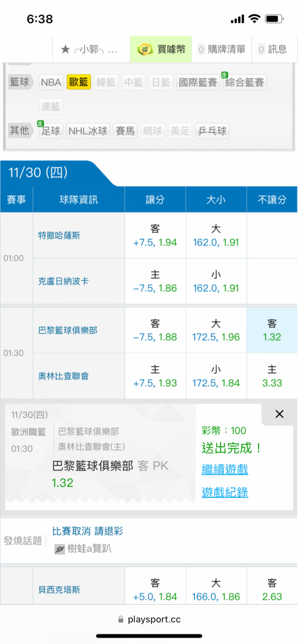Open 遊戲紀錄 link
298x644 pixels.
point(225,492)
